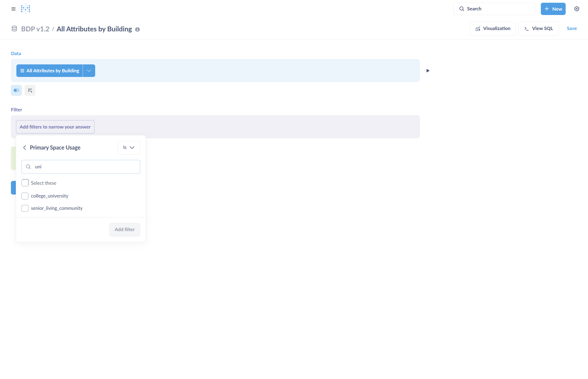
Task: Click the BDP v1.2 database icon
Action: click(14, 29)
